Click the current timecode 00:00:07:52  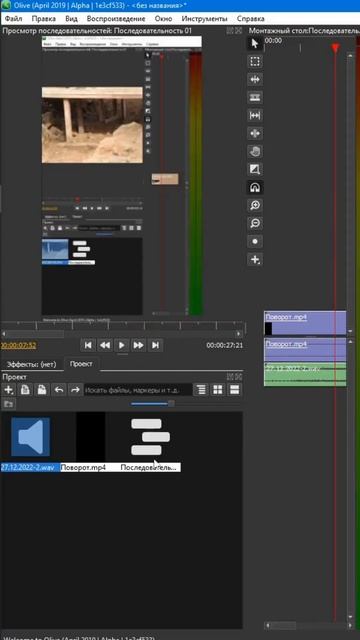(18, 345)
